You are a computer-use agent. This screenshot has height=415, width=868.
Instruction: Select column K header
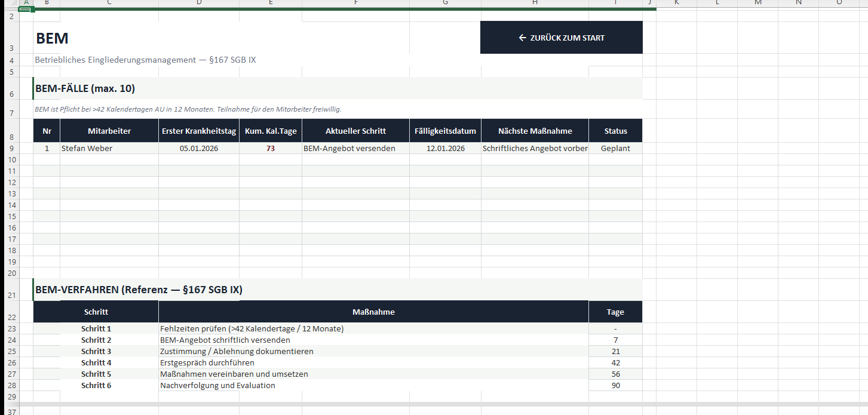[x=676, y=3]
